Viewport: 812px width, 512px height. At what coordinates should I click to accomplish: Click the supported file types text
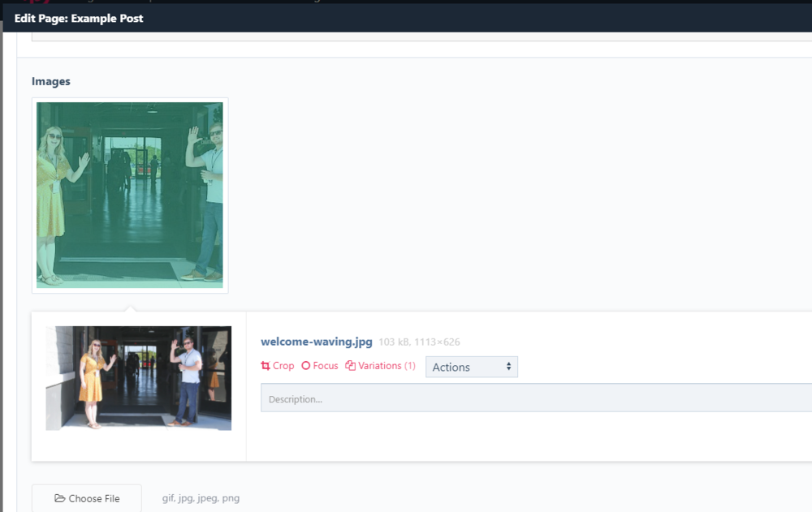[201, 498]
